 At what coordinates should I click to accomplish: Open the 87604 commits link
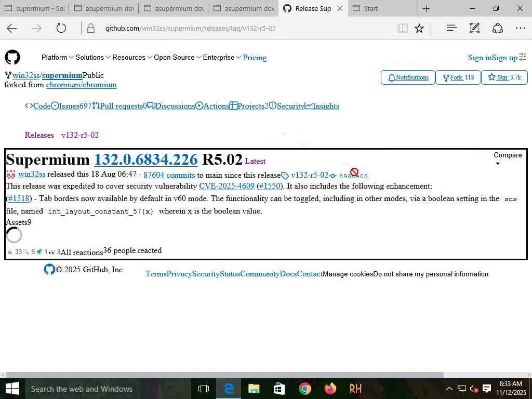169,175
